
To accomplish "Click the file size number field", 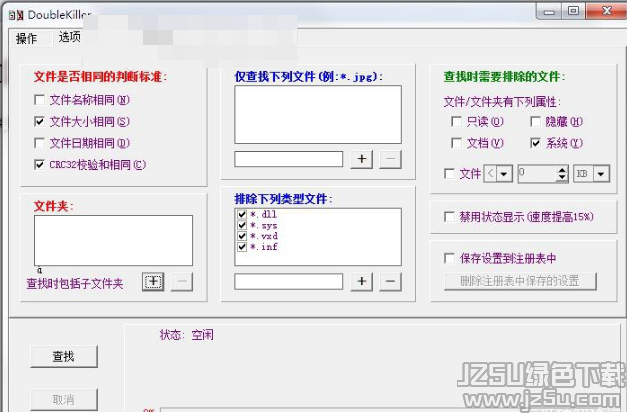I will tap(537, 174).
